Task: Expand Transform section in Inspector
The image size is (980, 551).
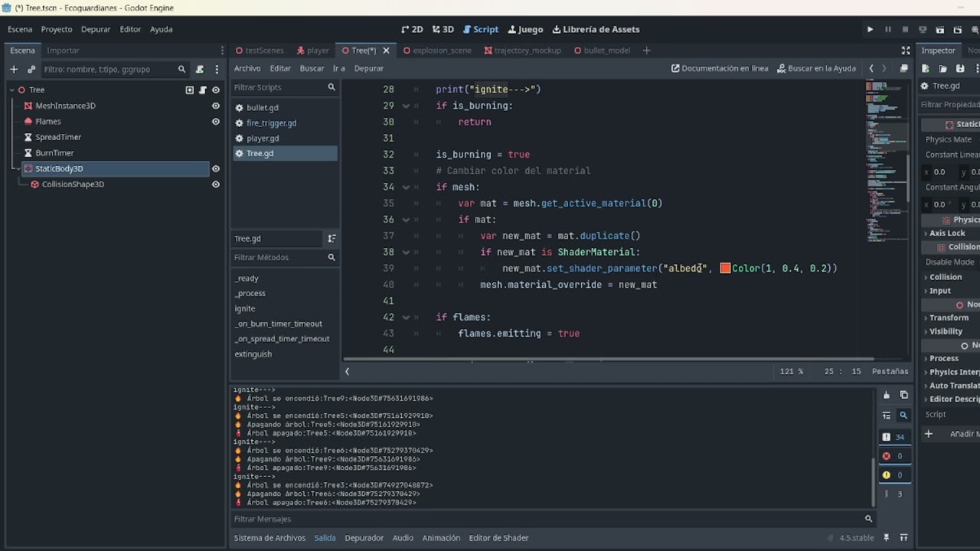Action: point(948,318)
